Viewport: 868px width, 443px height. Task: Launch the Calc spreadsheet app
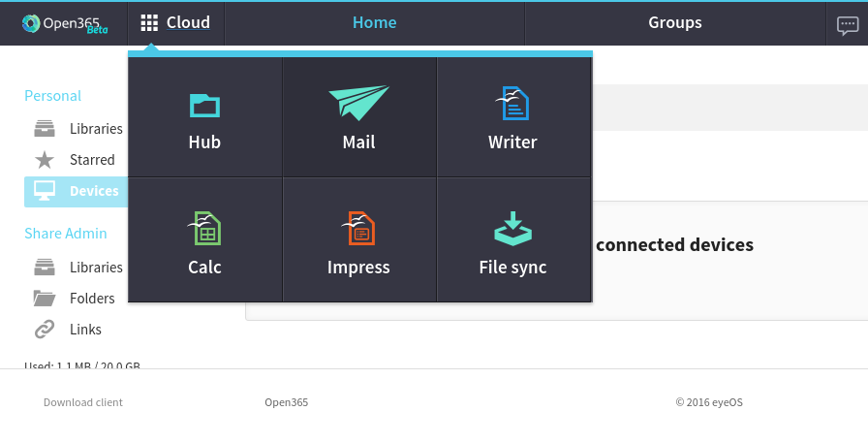coord(204,239)
